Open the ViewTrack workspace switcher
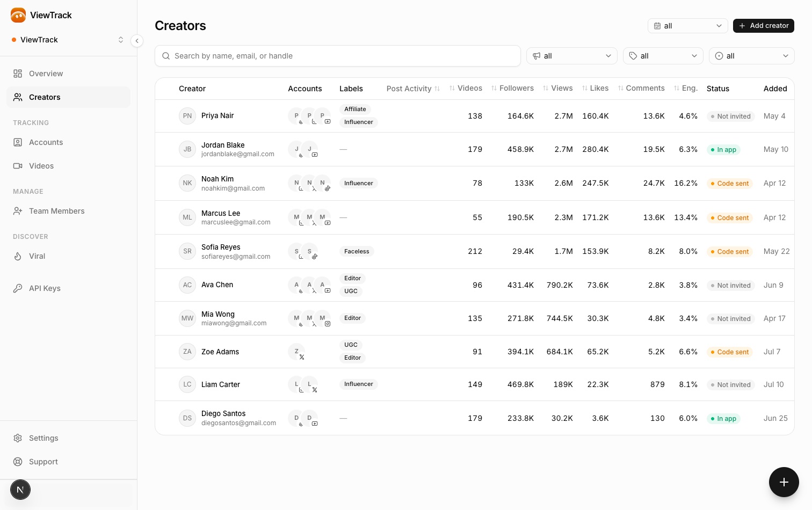Viewport: 812px width, 510px height. [68, 40]
